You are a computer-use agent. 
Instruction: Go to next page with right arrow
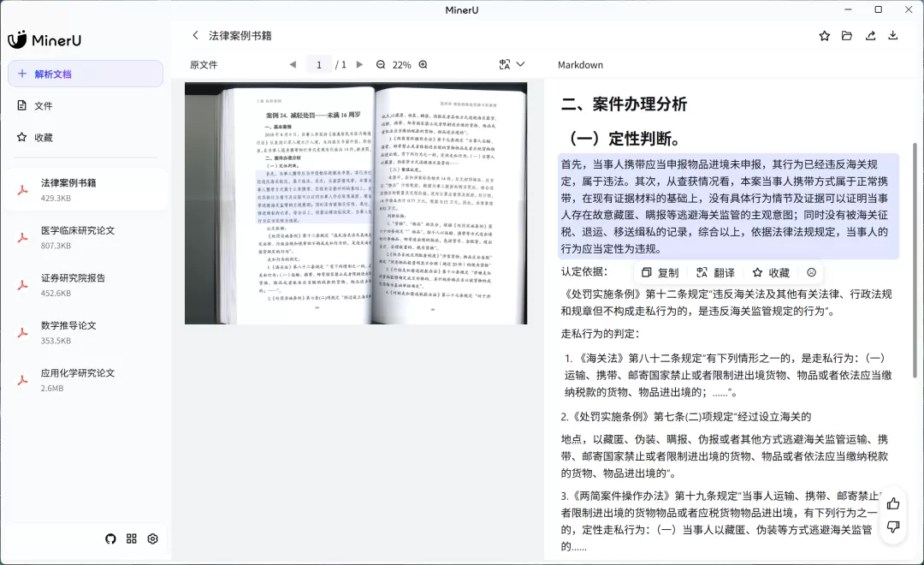tap(359, 65)
